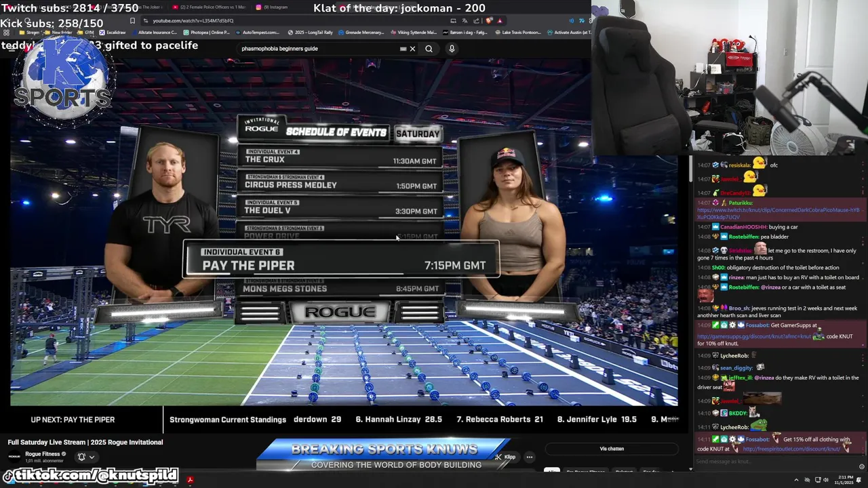Show hidden system tray icons chevron
Screen dimensions: 868x488
tap(797, 480)
